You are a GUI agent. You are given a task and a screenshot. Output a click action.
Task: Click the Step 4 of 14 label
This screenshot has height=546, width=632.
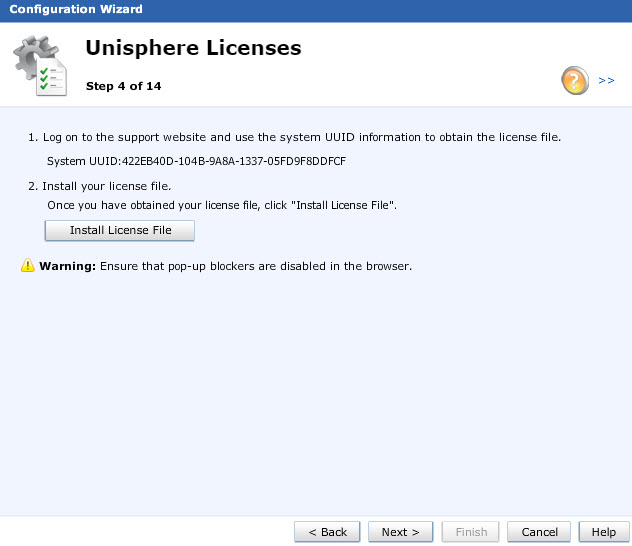point(123,86)
